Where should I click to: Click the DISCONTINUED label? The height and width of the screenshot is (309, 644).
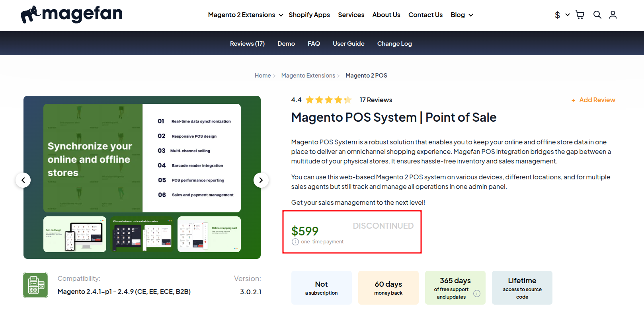[x=383, y=226]
